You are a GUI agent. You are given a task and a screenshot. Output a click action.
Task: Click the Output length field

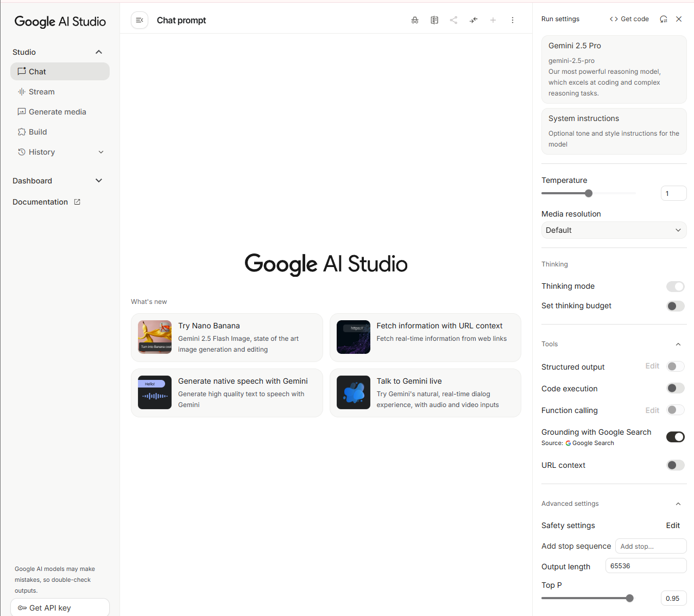tap(646, 566)
